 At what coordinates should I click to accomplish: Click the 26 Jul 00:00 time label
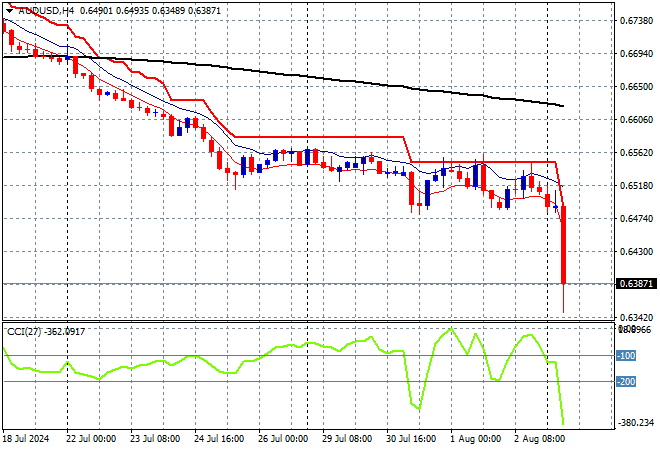283,439
